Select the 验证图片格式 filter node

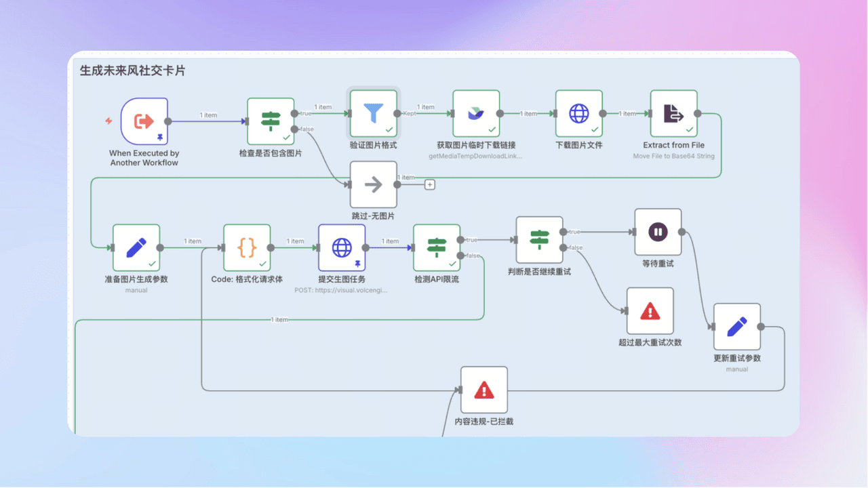coord(373,114)
